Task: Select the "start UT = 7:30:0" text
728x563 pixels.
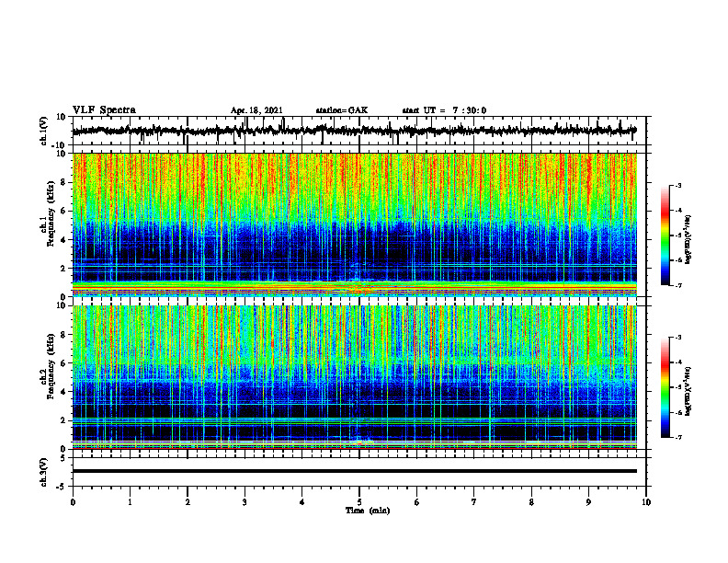Action: [444, 110]
